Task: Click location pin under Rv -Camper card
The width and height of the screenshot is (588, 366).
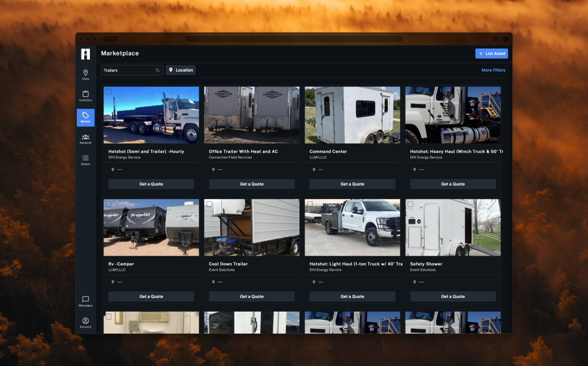Action: 112,282
